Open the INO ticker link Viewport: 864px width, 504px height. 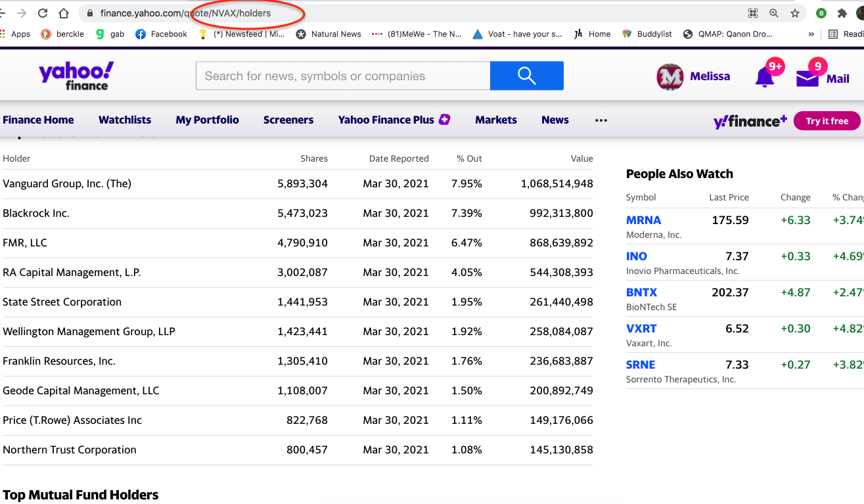637,256
